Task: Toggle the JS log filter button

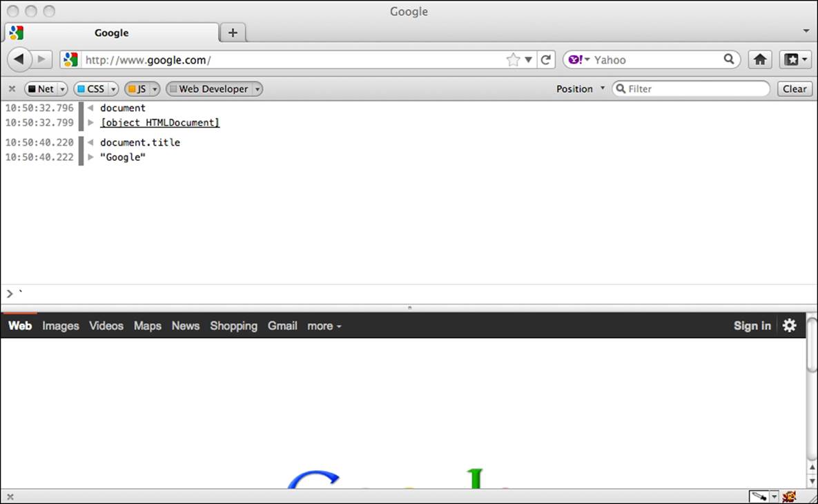Action: [137, 88]
